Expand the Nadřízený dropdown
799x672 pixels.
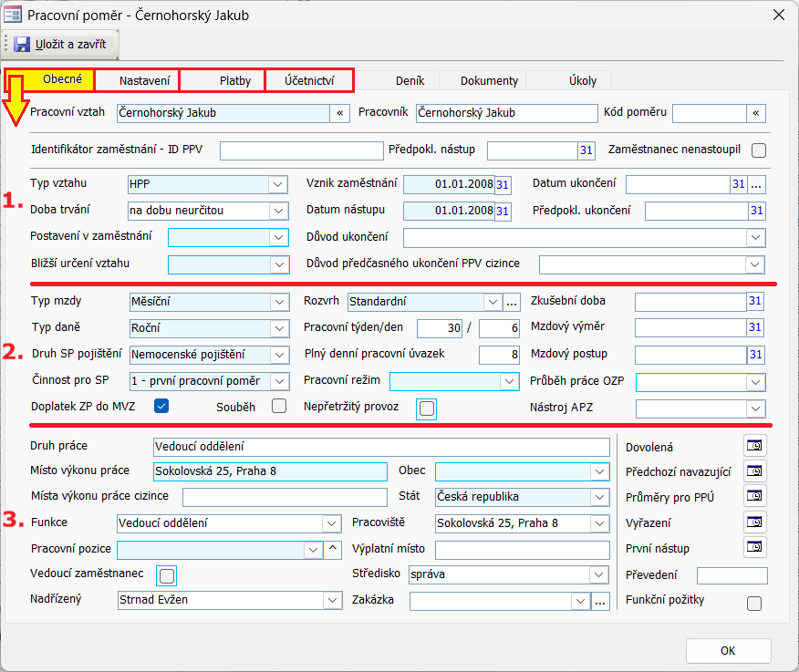[x=331, y=600]
